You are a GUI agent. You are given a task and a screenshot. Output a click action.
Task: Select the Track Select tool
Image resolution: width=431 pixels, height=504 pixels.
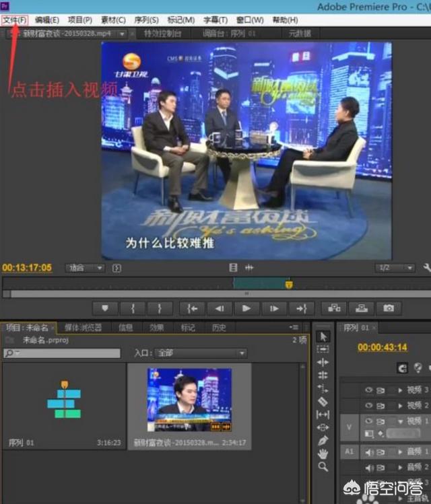(323, 349)
